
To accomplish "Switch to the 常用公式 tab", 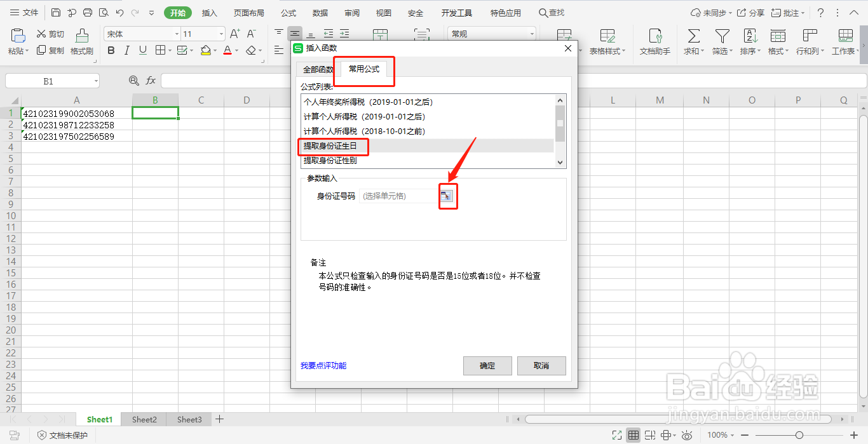I will pos(363,69).
